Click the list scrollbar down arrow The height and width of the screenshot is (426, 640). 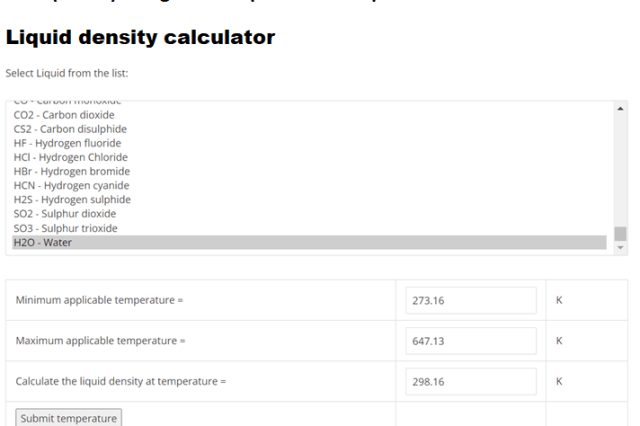click(x=620, y=248)
